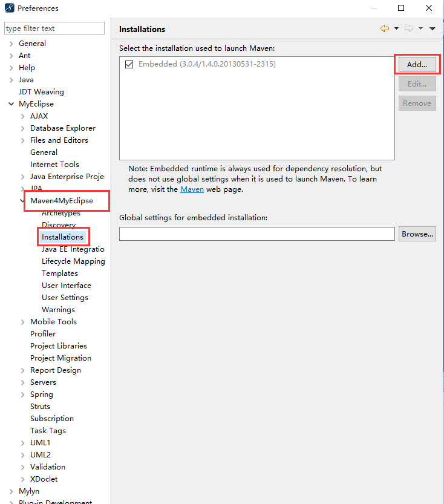Screen dimensions: 444x504
Task: Expand the UML2 tree node
Action: pyautogui.click(x=23, y=455)
